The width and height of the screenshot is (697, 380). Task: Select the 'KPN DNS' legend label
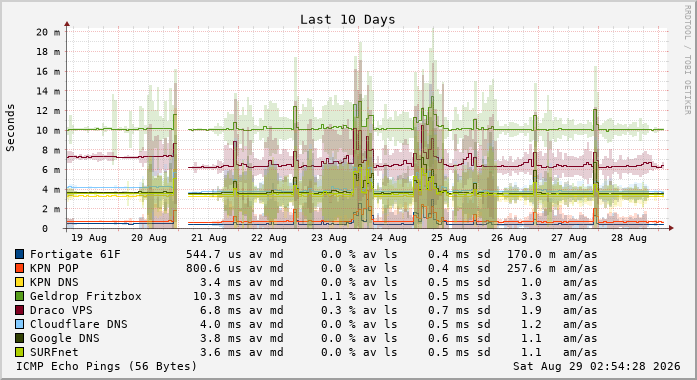[x=54, y=282]
